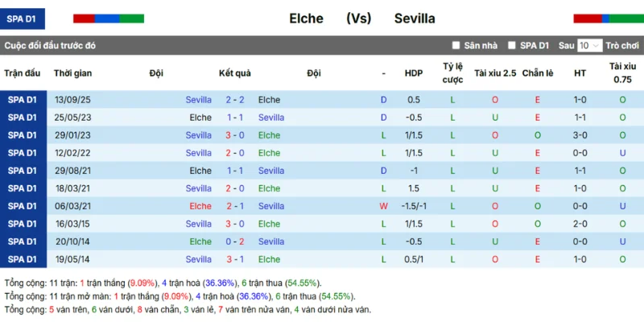Screen dimensions: 644x322
Task: Select the Tỷ lệ cược column header
Action: (x=452, y=73)
